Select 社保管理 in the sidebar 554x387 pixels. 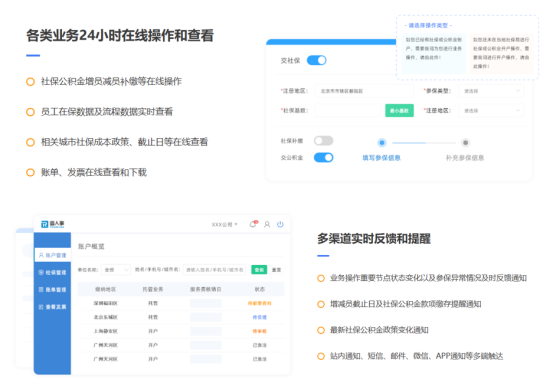(x=53, y=272)
